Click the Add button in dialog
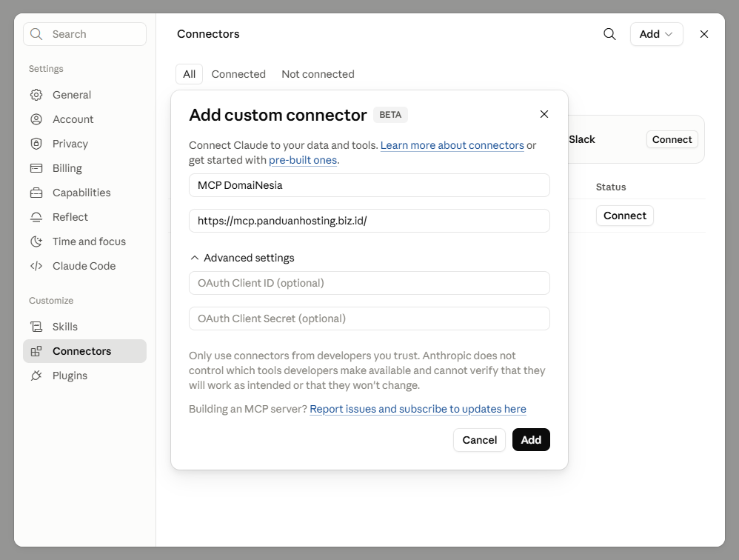739x560 pixels. (531, 440)
